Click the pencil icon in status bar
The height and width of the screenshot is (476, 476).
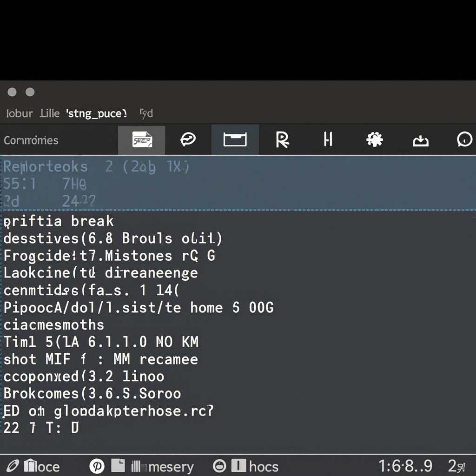click(x=13, y=466)
